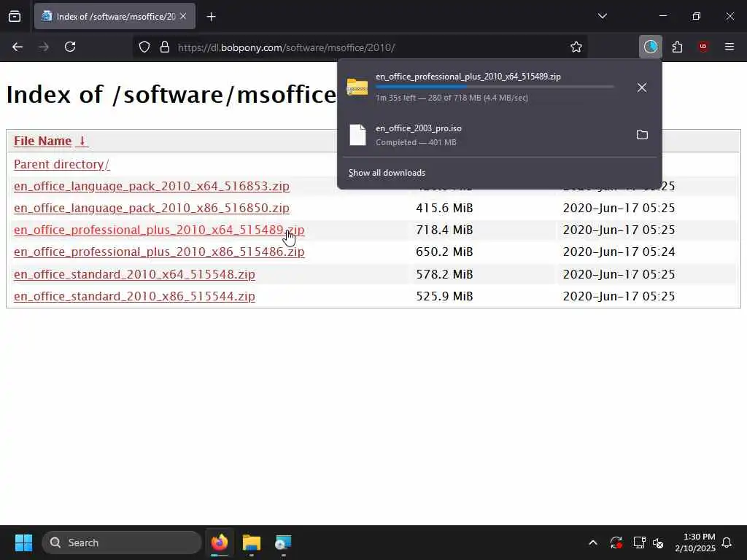Bookmark this page with star icon
This screenshot has width=747, height=560.
click(576, 47)
